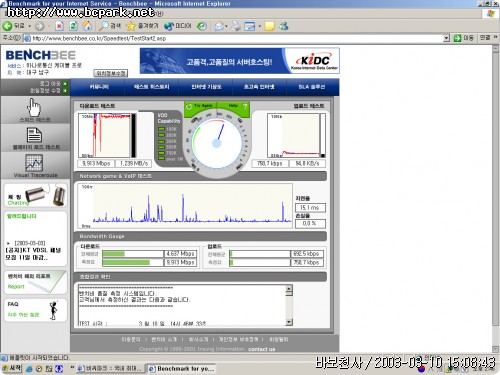Click the results text box scroll-down arrow
This screenshot has height=375, width=500.
[289, 322]
